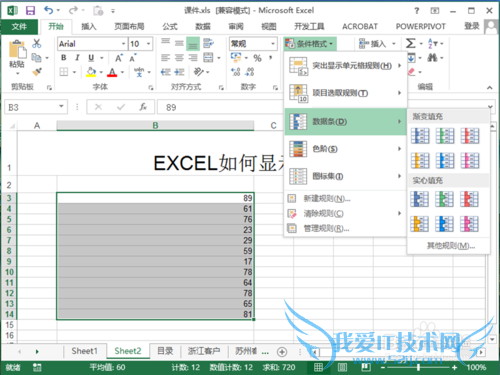Add a new sheet with plus icon
This screenshot has height=375, width=500.
[x=282, y=352]
